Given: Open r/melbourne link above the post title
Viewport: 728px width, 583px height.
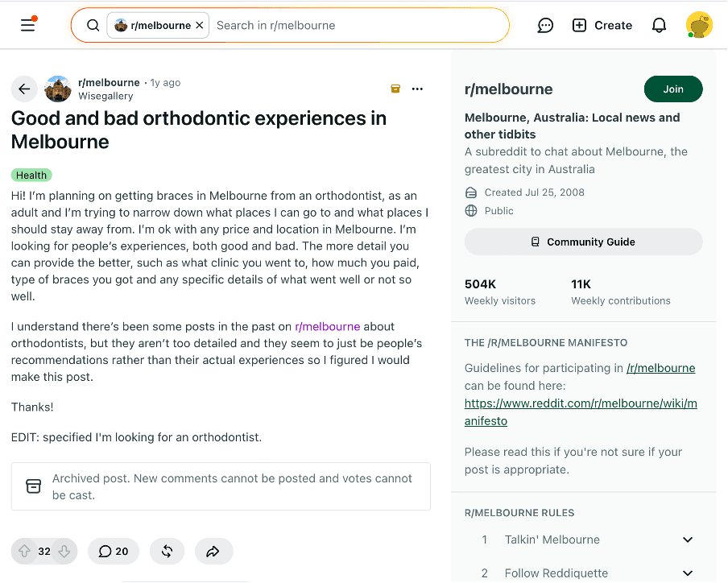Looking at the screenshot, I should coord(109,82).
